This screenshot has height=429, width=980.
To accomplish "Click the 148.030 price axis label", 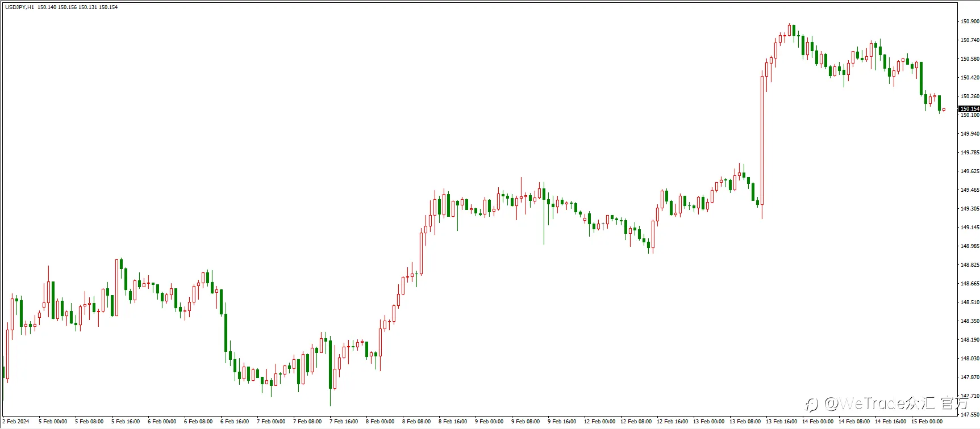I will 970,359.
